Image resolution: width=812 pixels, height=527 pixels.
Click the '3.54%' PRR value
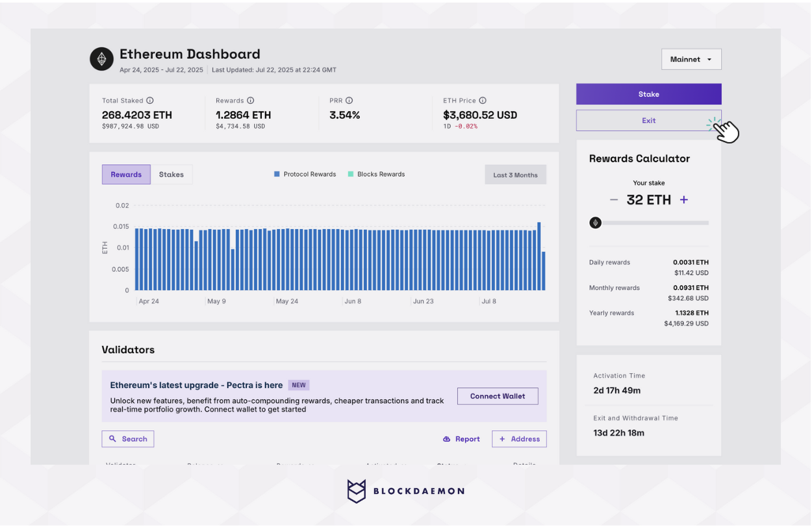344,115
